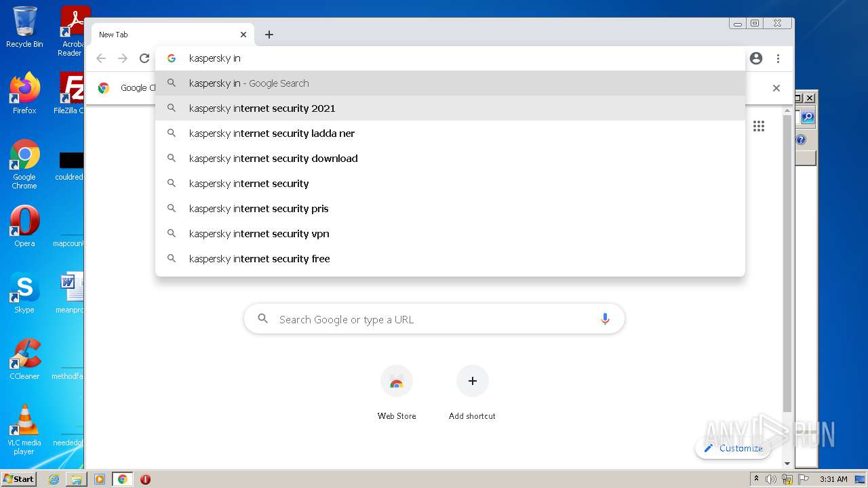Click the Action Center flag icon
Screen dimensions: 868x488
coord(803,479)
